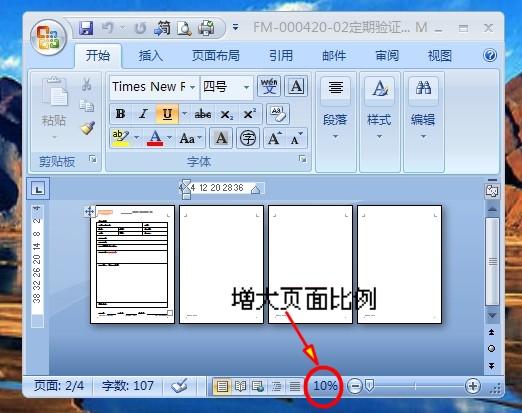Apply red font color
The height and width of the screenshot is (413, 522).
tap(155, 138)
